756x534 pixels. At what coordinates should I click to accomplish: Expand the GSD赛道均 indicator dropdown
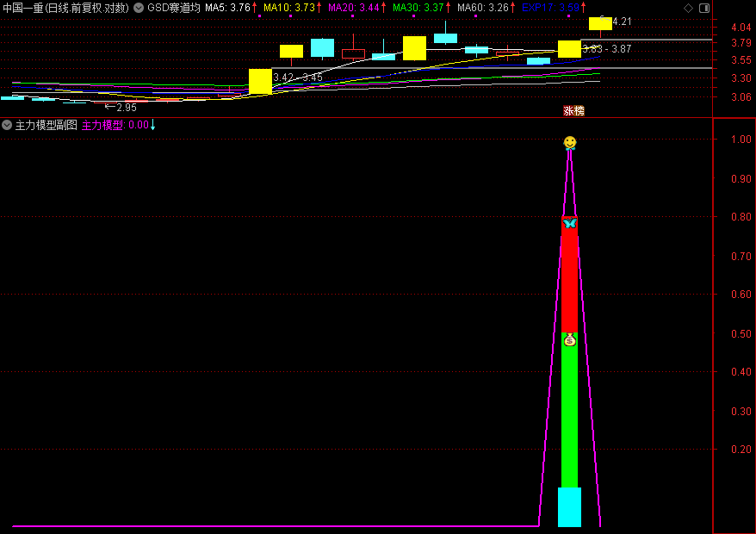(x=139, y=8)
